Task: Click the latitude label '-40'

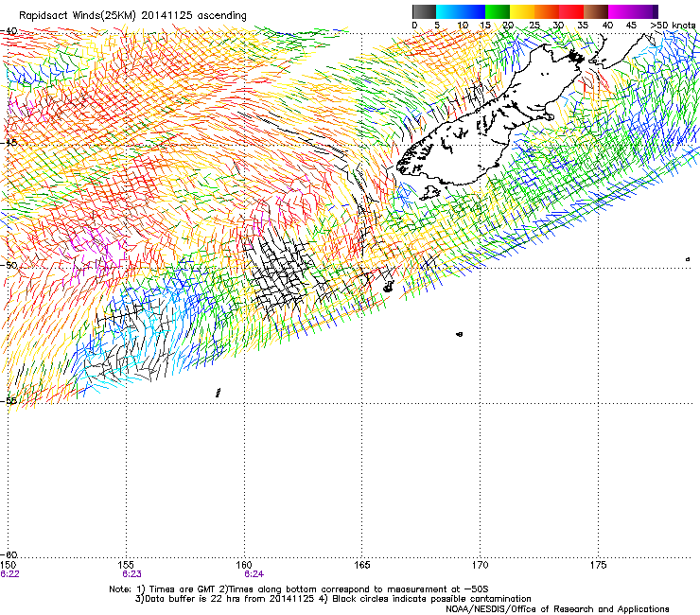Action: point(9,31)
